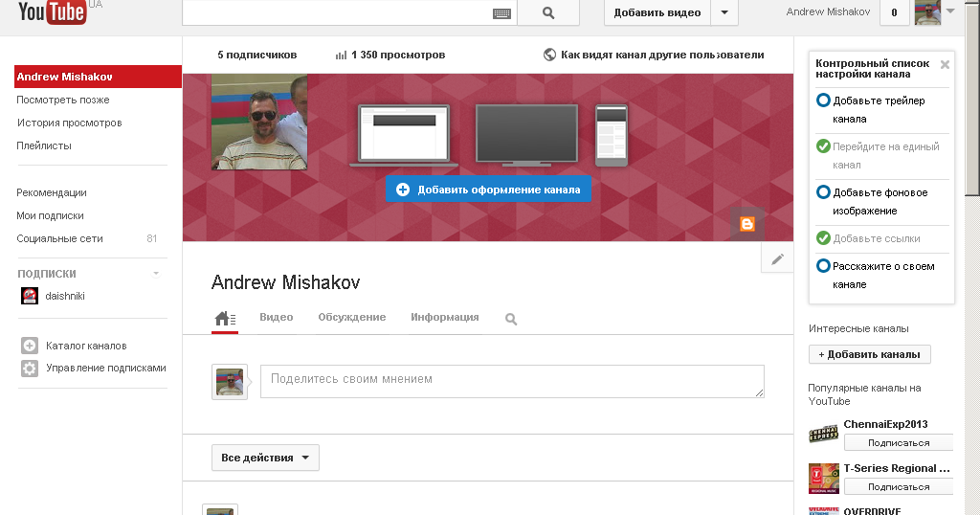Image resolution: width=980 pixels, height=515 pixels.
Task: Open Управление подписками link
Action: tap(105, 369)
